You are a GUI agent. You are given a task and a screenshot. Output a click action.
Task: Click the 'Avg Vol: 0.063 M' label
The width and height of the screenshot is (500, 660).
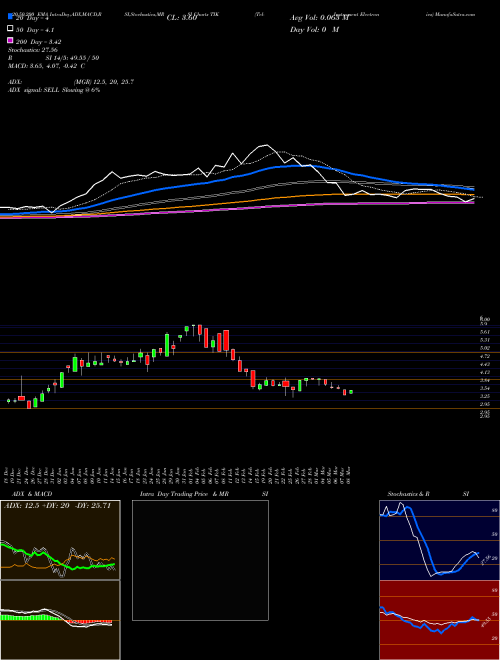[x=319, y=18]
